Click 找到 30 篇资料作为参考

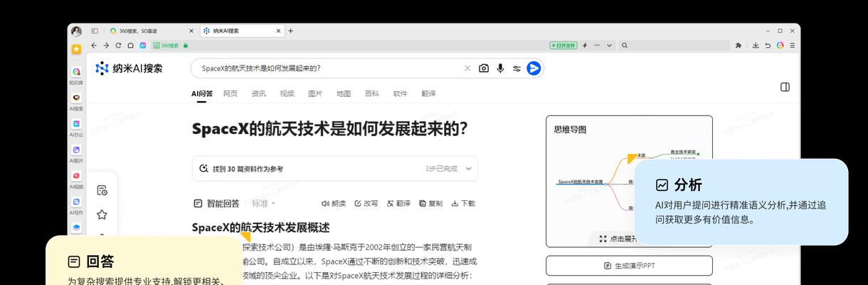coord(248,169)
